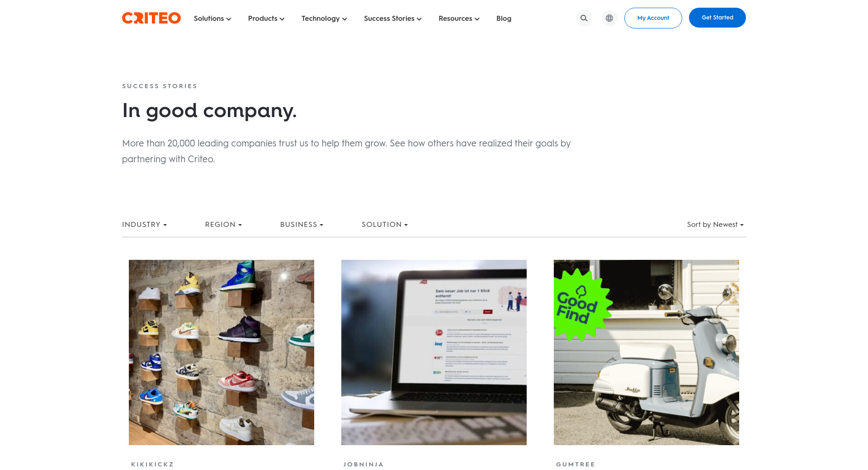
Task: Expand the INDUSTRY filter dropdown
Action: coord(144,225)
